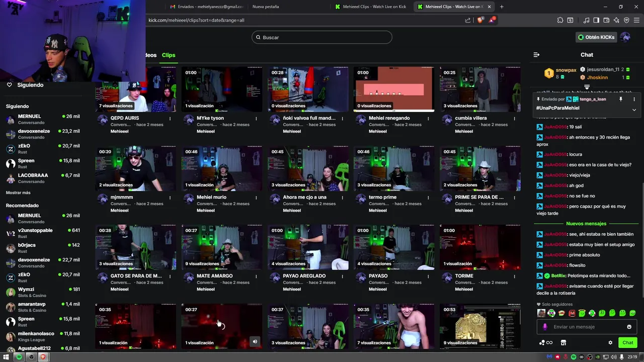Image resolution: width=644 pixels, height=362 pixels.
Task: Open v2unstoppable recommended channel
Action: point(43,233)
